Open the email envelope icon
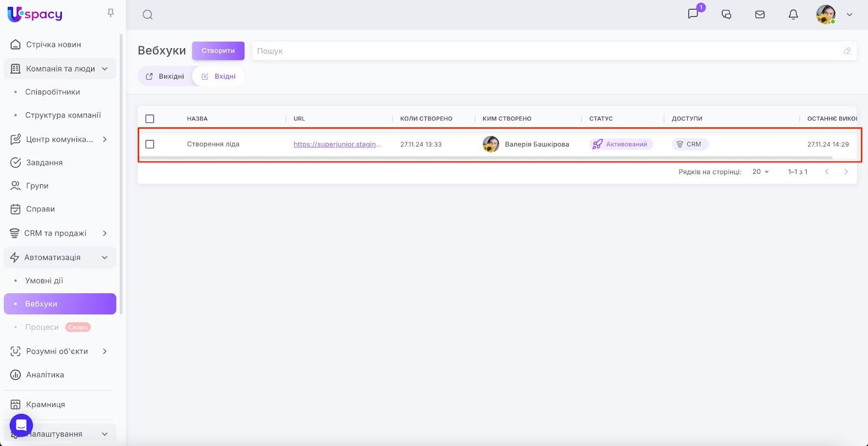 [x=759, y=15]
